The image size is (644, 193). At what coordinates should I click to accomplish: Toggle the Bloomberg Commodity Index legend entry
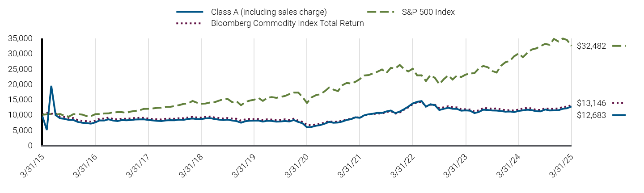[x=287, y=23]
